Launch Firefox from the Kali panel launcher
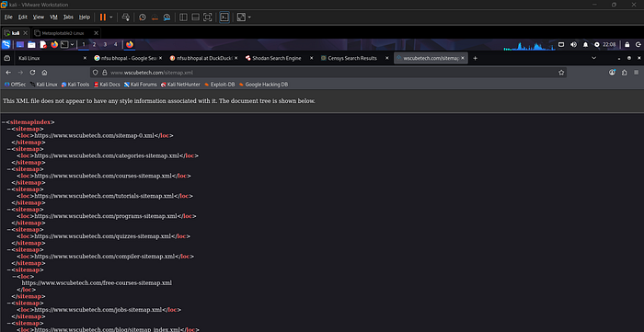The height and width of the screenshot is (332, 644). click(54, 45)
